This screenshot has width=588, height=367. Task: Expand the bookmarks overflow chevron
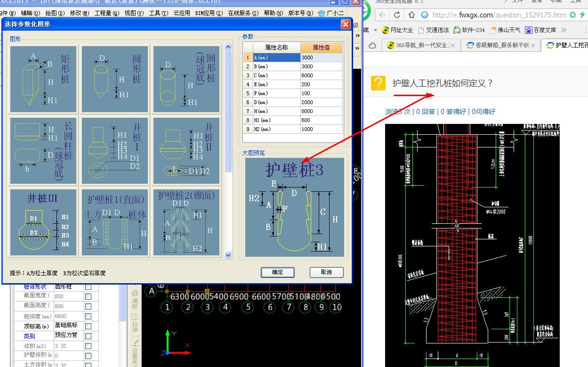pyautogui.click(x=564, y=30)
